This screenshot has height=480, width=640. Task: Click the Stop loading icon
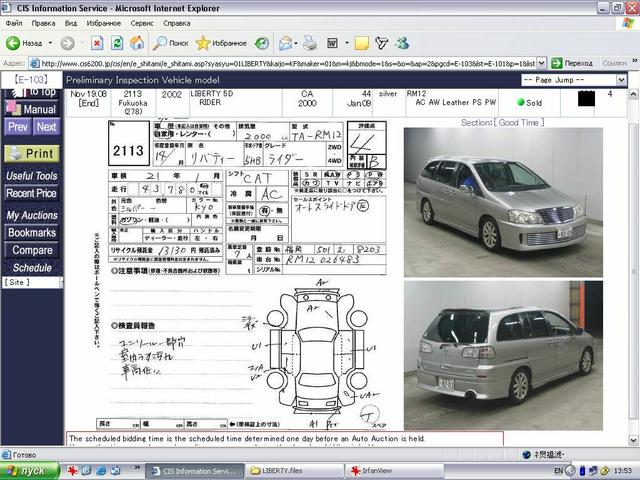97,43
